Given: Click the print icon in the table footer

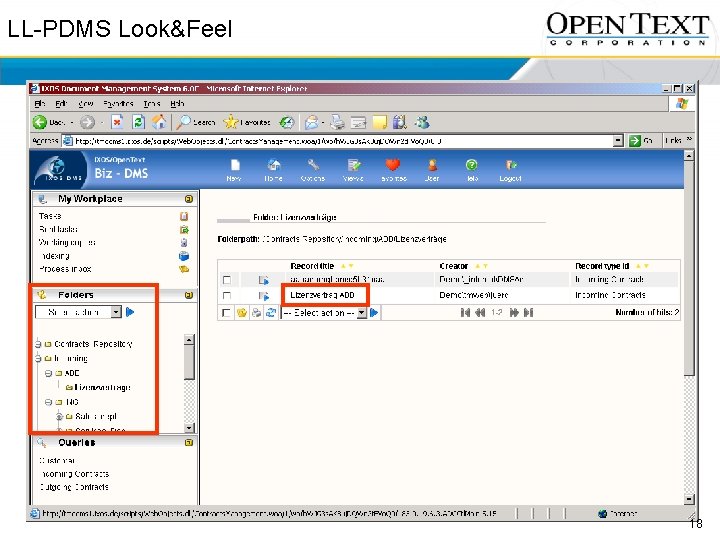Looking at the screenshot, I should (257, 313).
